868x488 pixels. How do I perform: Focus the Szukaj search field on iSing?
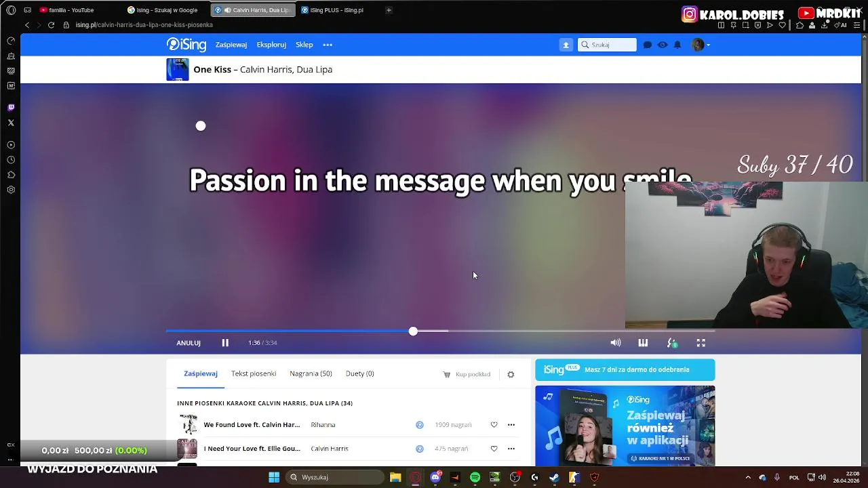[x=607, y=45]
